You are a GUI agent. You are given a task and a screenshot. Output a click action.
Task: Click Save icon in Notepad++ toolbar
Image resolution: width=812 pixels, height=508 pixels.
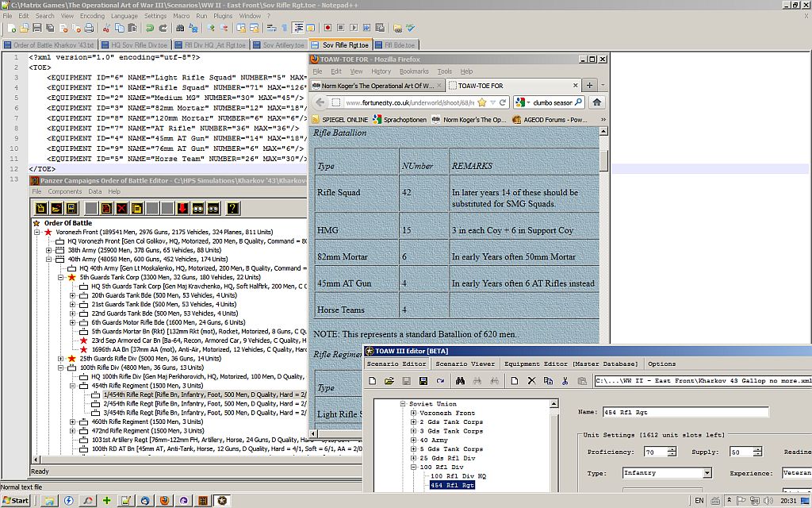pyautogui.click(x=36, y=28)
